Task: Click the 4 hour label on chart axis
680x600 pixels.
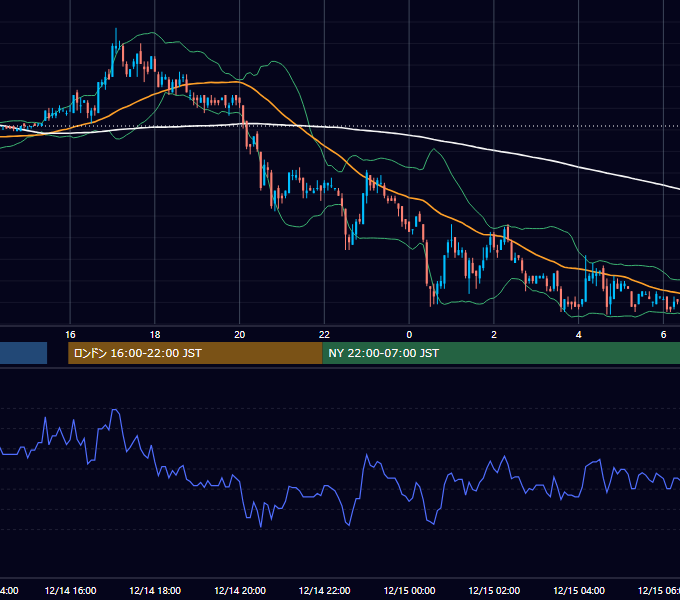Action: (x=579, y=335)
